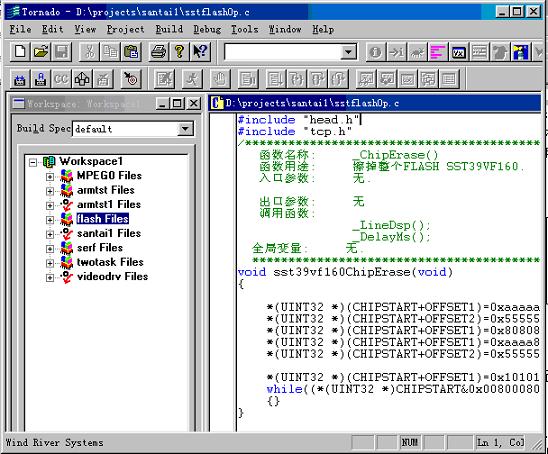This screenshot has width=548, height=454.
Task: Open a file with the folder icon
Action: click(x=41, y=52)
